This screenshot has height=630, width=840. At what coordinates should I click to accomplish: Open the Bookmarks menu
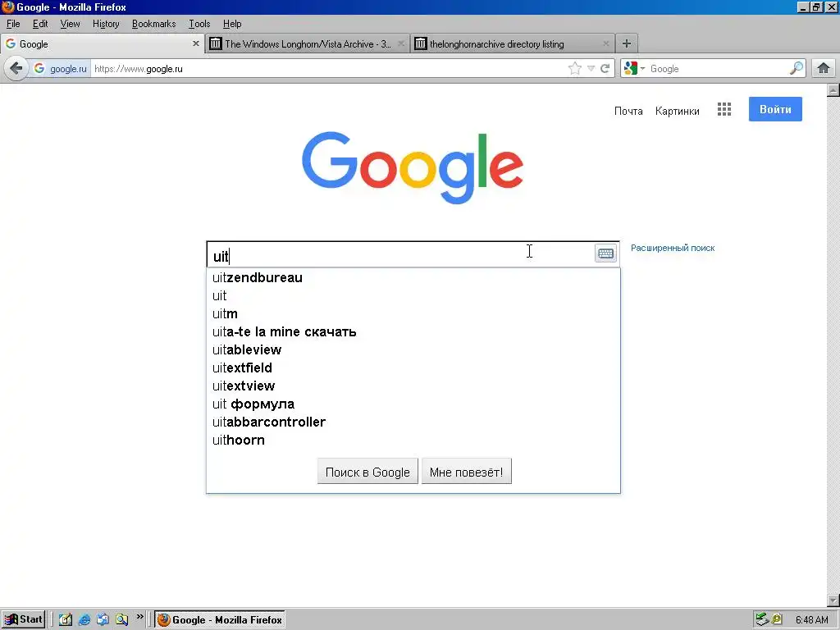153,24
